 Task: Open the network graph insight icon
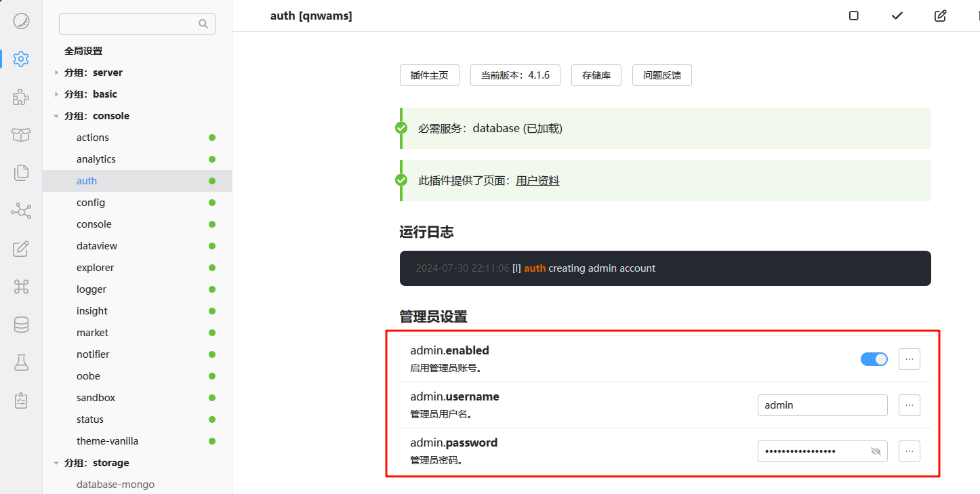(21, 211)
